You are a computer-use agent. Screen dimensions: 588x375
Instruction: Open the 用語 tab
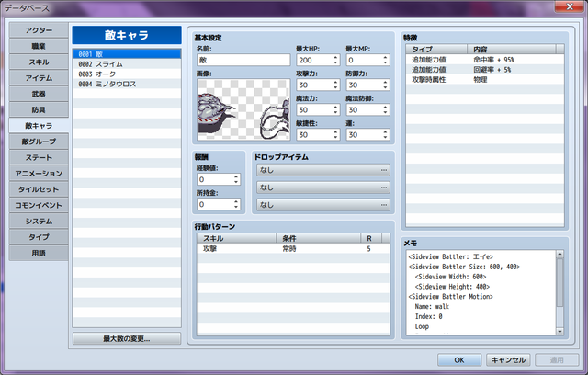pyautogui.click(x=39, y=253)
